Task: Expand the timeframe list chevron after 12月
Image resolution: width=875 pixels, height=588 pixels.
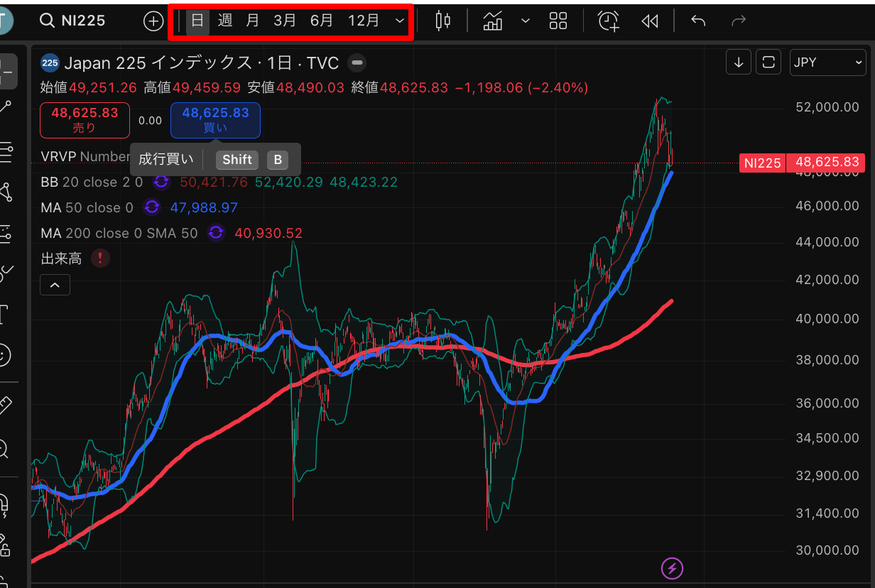Action: click(400, 21)
